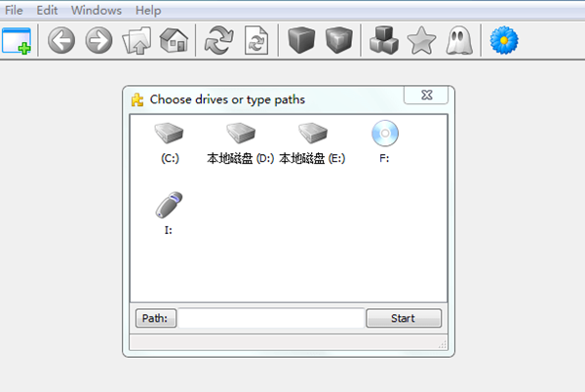
Task: Select the F: disc drive
Action: [385, 141]
